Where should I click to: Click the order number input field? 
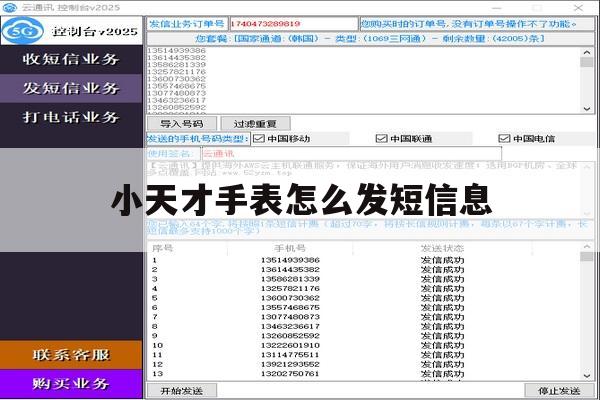pyautogui.click(x=293, y=24)
